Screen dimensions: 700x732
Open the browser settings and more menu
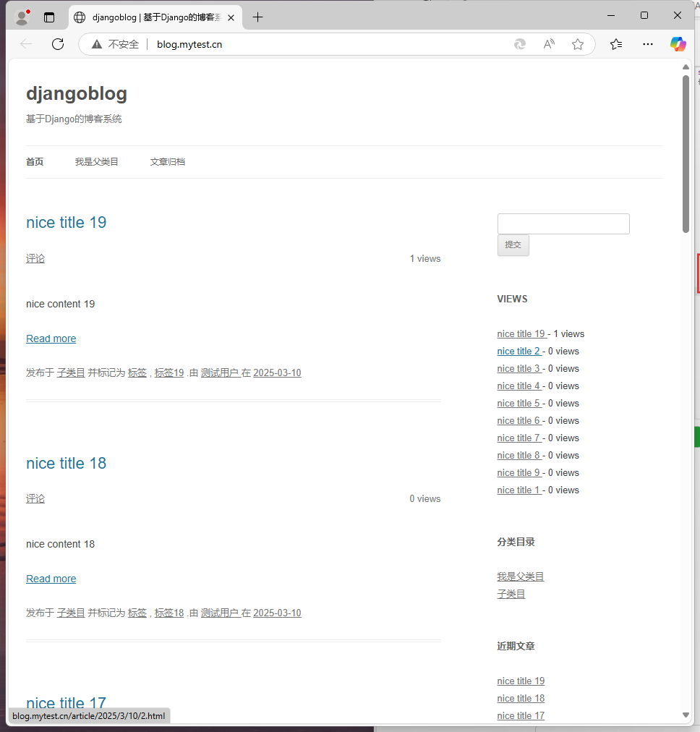648,44
